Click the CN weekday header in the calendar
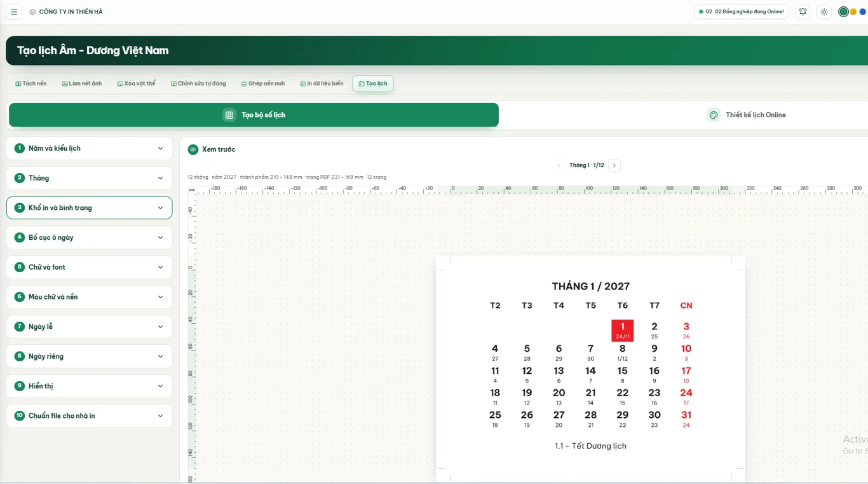The image size is (868, 484). click(686, 305)
